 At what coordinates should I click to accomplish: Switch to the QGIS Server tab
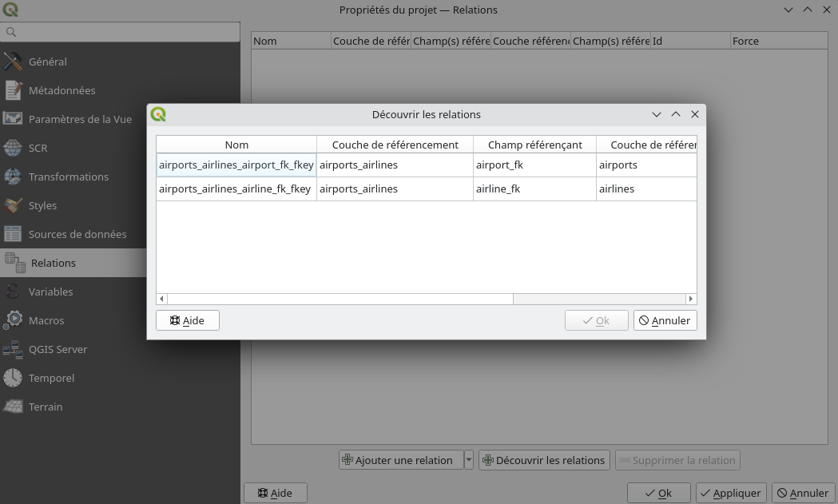coord(121,350)
